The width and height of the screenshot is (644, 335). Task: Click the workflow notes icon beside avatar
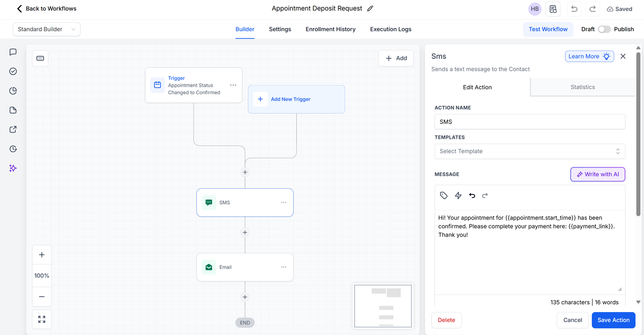(x=553, y=9)
